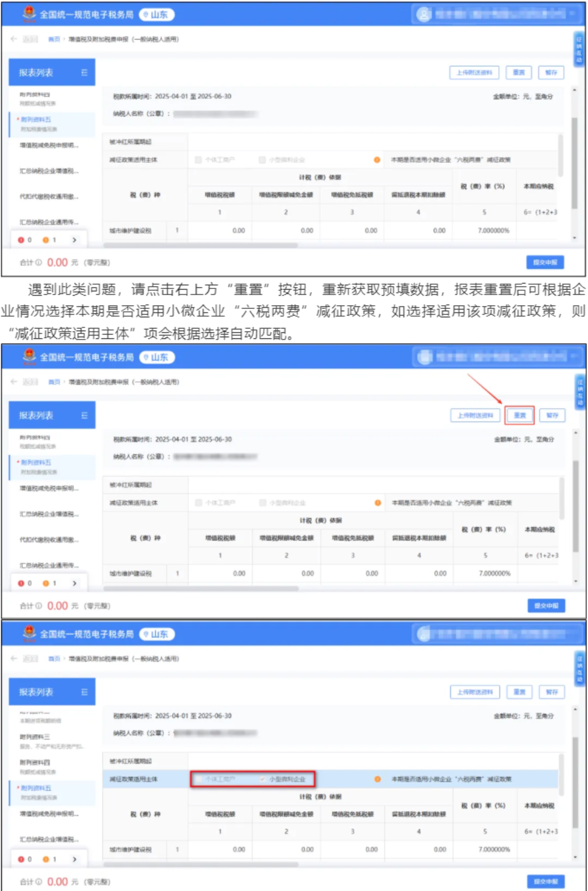This screenshot has width=588, height=891.
Task: Click the 返回 back arrow in the middle screenshot
Action: click(14, 382)
